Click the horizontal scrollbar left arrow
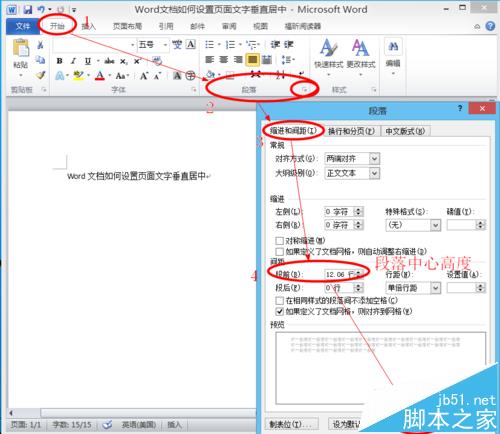Screen dimensions: 500x434 (11, 413)
